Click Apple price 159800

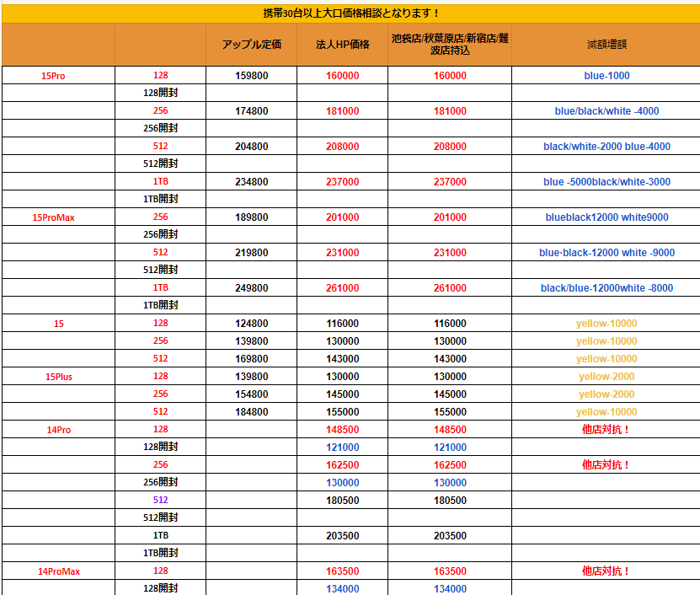click(251, 76)
